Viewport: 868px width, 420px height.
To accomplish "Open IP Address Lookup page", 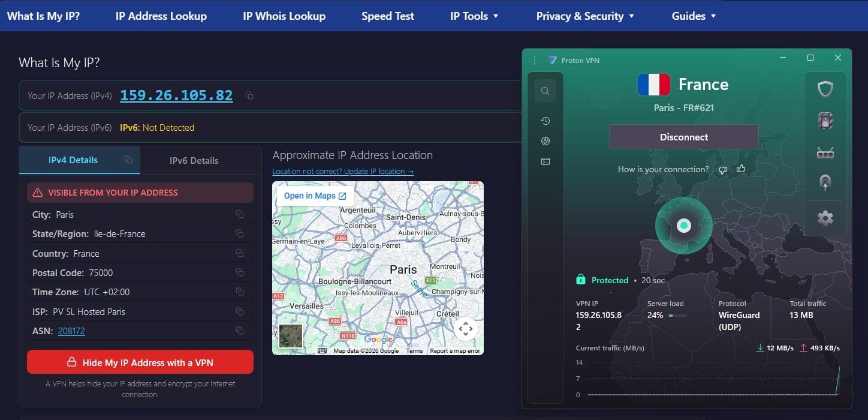I will 161,16.
